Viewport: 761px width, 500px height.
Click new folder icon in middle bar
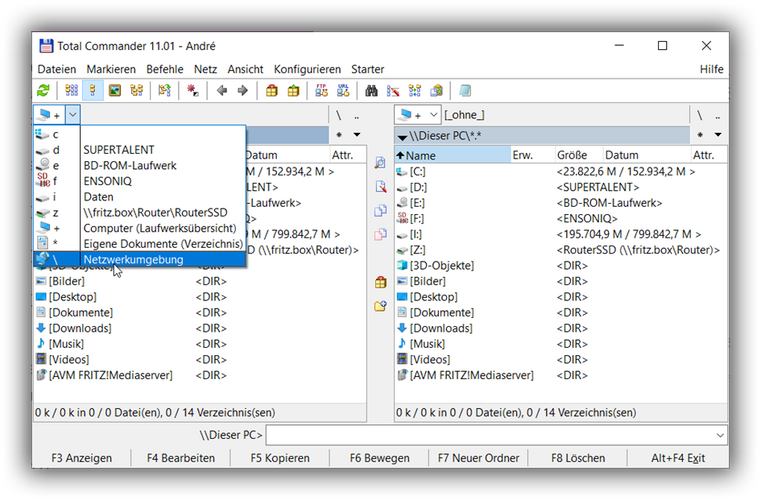click(x=380, y=306)
